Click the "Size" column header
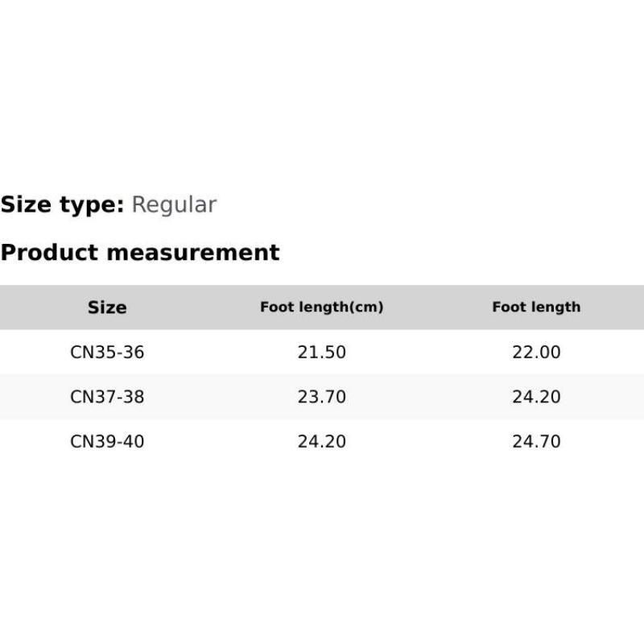 click(x=107, y=308)
